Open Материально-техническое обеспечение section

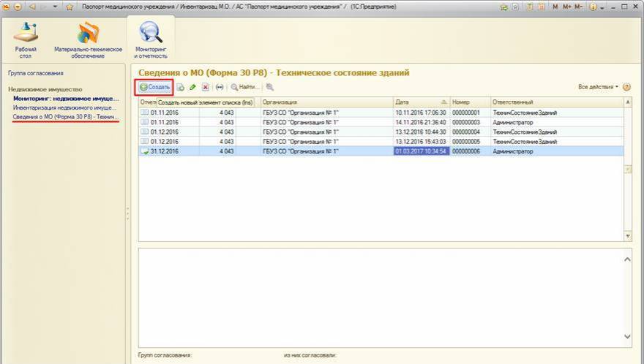88,39
